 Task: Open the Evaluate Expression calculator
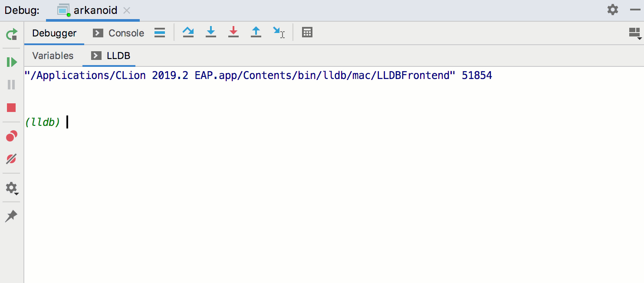tap(307, 33)
